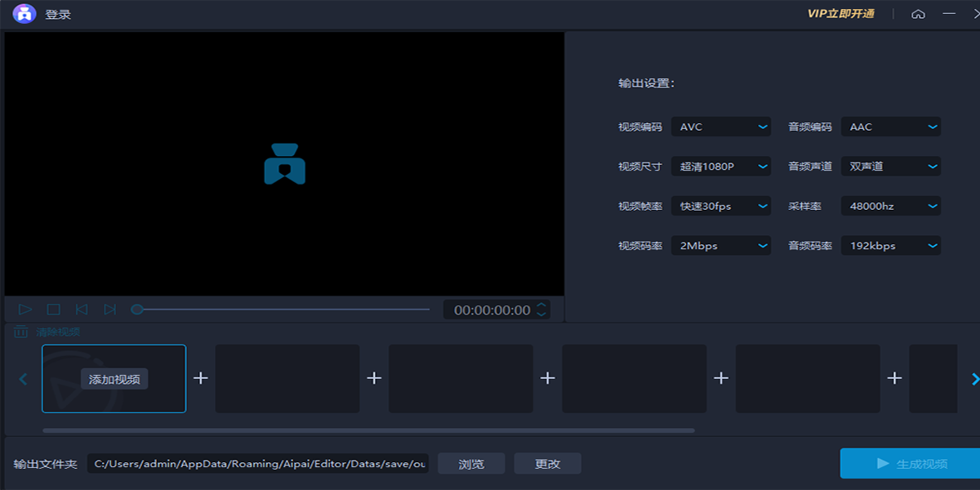The width and height of the screenshot is (980, 490).
Task: Open the 视频编码 AVC dropdown
Action: (x=720, y=127)
